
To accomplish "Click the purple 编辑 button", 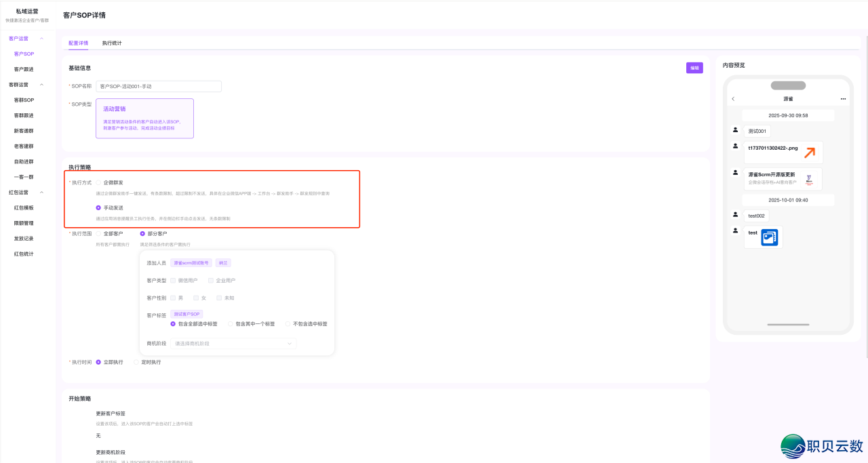I will tap(694, 68).
